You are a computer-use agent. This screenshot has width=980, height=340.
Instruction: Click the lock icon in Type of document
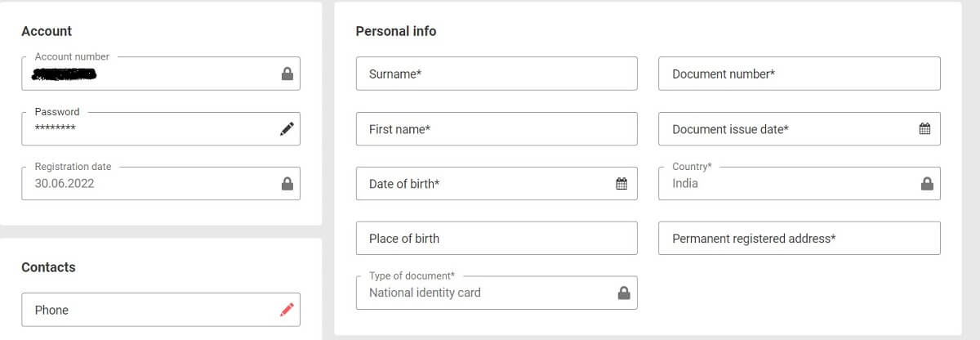click(624, 293)
